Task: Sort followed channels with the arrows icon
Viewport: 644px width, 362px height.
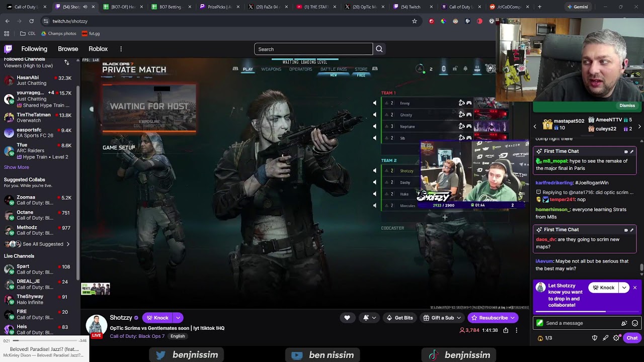Action: (x=66, y=62)
